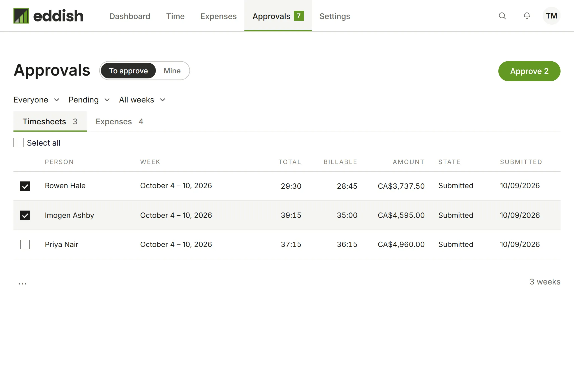The image size is (574, 392).
Task: Toggle the Select all checkbox
Action: pos(18,143)
